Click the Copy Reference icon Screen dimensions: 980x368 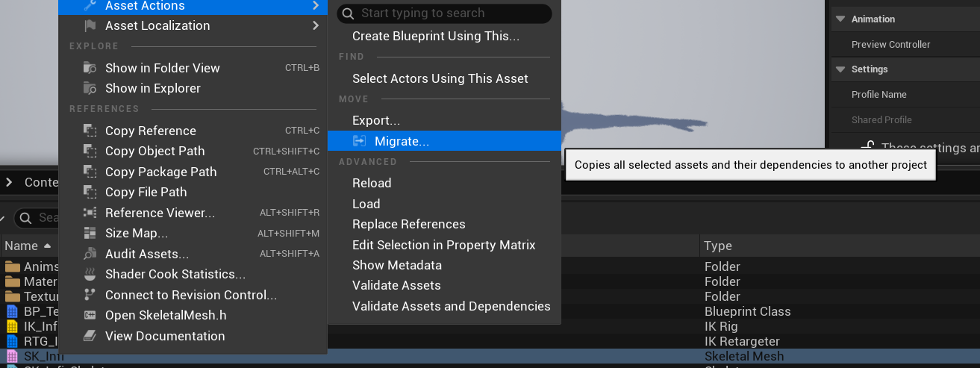90,131
